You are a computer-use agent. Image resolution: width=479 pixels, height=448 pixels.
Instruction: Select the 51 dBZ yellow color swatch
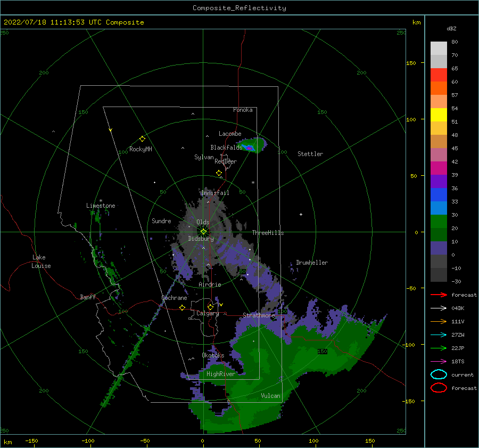pos(439,115)
